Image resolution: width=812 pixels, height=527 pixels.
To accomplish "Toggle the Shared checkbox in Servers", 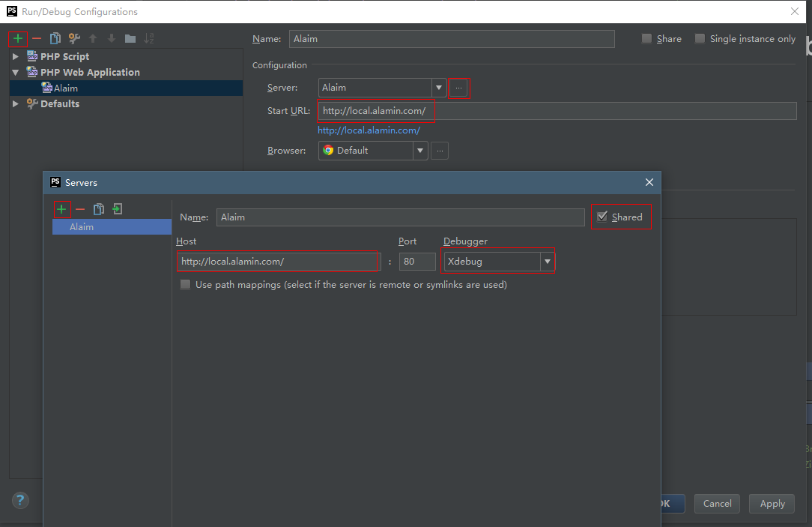I will point(602,217).
